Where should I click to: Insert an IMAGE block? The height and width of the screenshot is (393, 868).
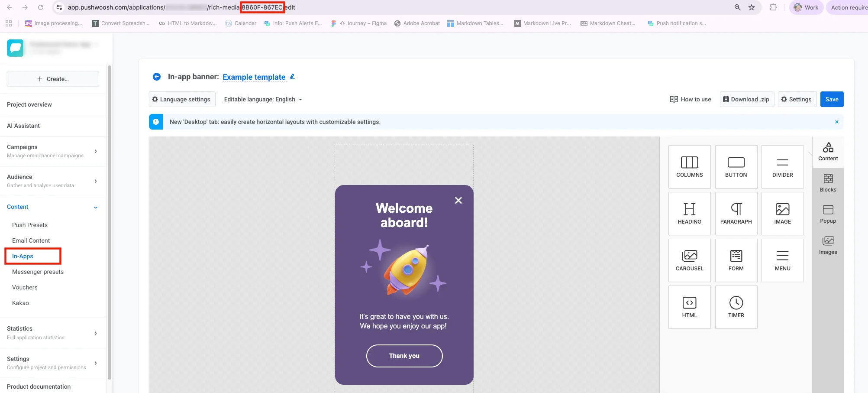[782, 213]
